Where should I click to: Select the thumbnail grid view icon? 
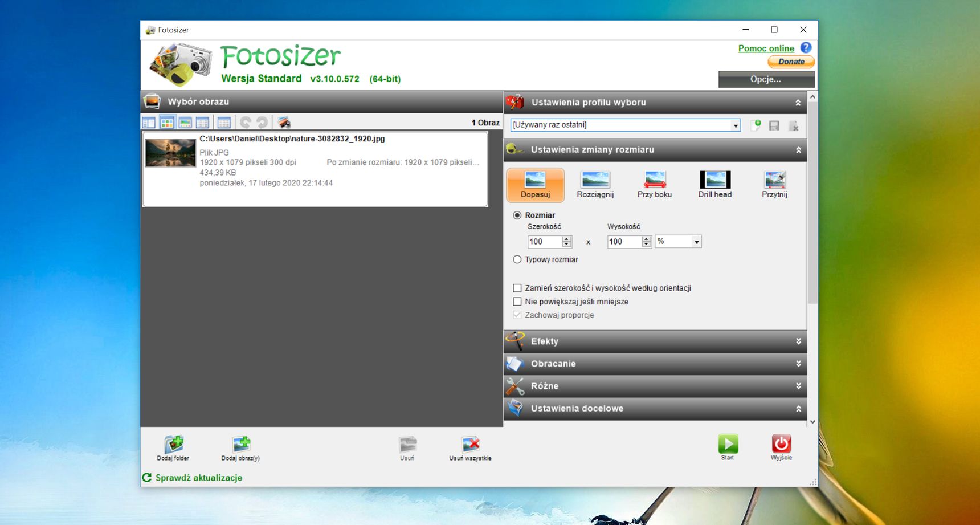pyautogui.click(x=167, y=123)
